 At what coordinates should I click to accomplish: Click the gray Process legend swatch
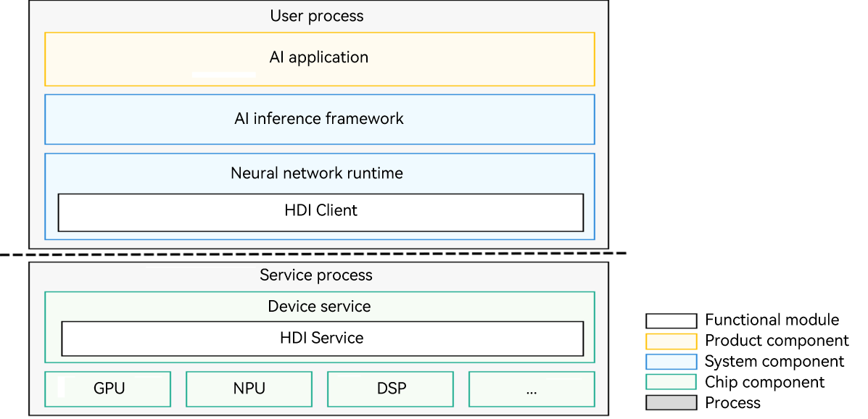(671, 403)
